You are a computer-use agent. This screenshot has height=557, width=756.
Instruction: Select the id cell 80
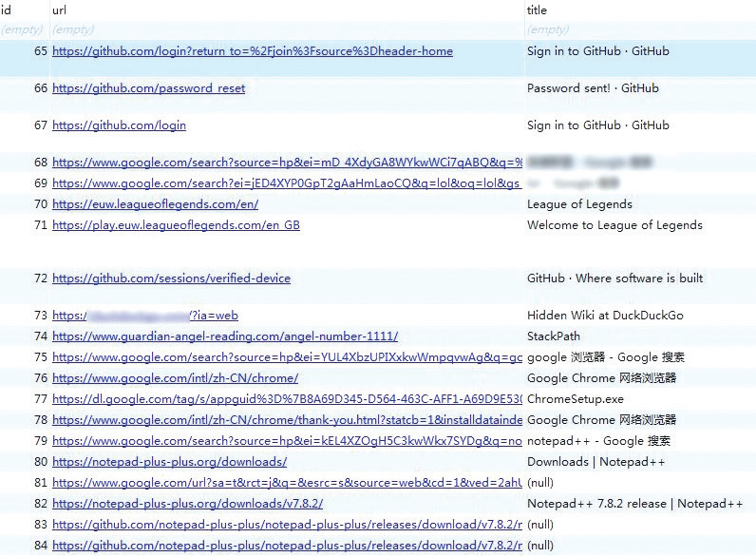pyautogui.click(x=41, y=462)
